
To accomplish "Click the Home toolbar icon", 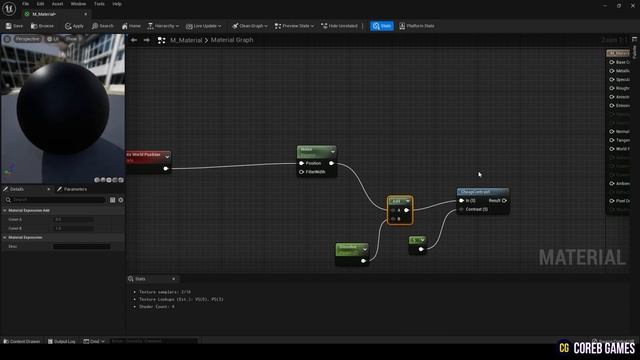I will tap(131, 26).
